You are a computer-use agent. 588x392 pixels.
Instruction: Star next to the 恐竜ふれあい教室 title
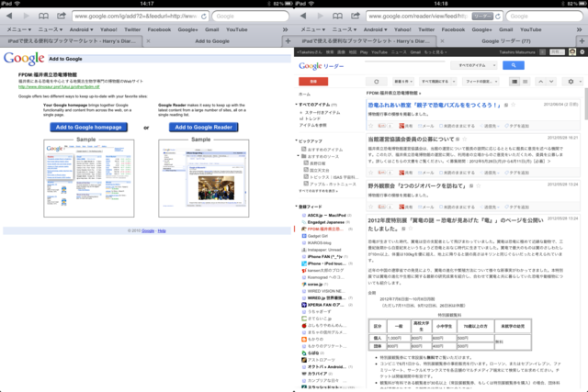(513, 105)
